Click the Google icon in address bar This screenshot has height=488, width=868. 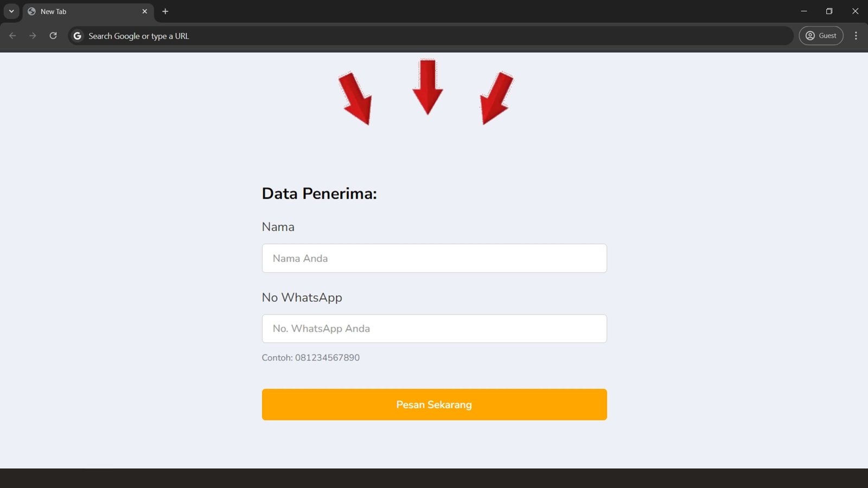tap(78, 36)
